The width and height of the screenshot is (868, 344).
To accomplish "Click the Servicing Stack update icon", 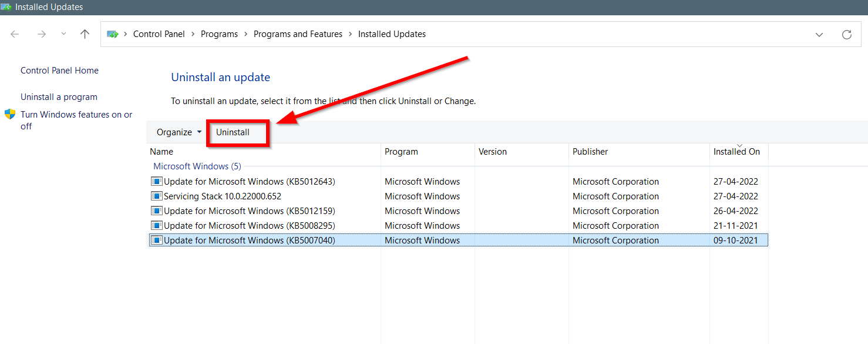I will (x=156, y=196).
